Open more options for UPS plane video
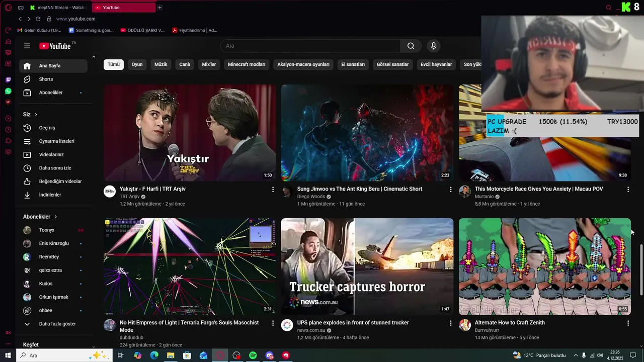Viewport: 644px width, 362px height. point(451,323)
